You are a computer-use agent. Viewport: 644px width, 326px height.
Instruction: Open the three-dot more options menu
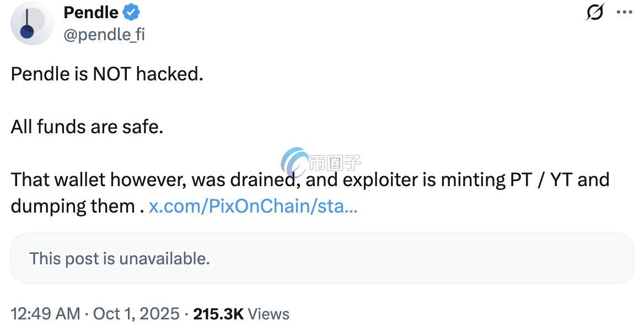(x=624, y=13)
